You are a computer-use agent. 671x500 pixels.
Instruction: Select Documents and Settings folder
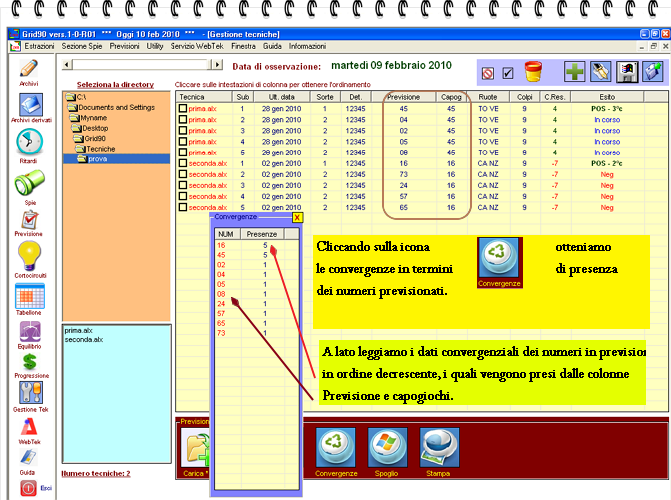click(x=112, y=107)
